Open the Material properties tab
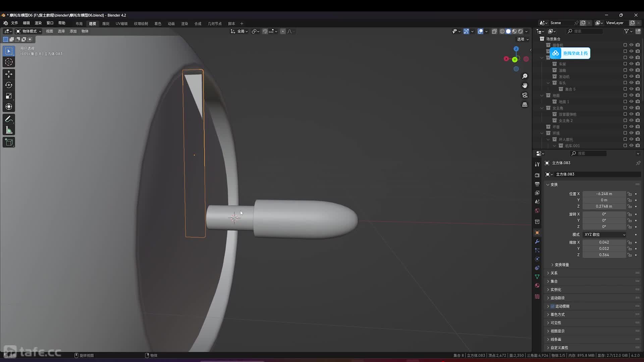This screenshot has width=644, height=362. (x=537, y=286)
